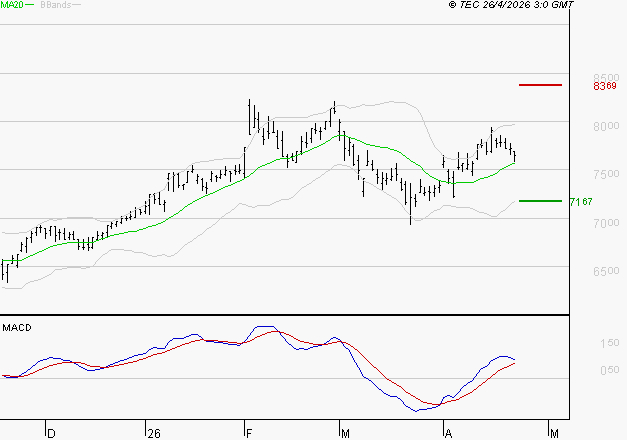Click the 8500 price axis label
The image size is (627, 440).
[606, 77]
